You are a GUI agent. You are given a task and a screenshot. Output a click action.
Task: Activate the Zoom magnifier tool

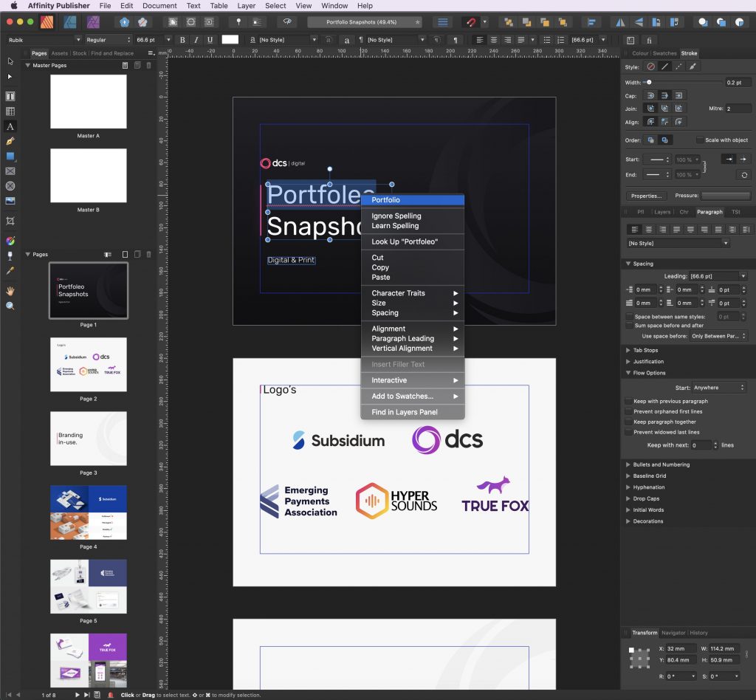click(x=10, y=306)
